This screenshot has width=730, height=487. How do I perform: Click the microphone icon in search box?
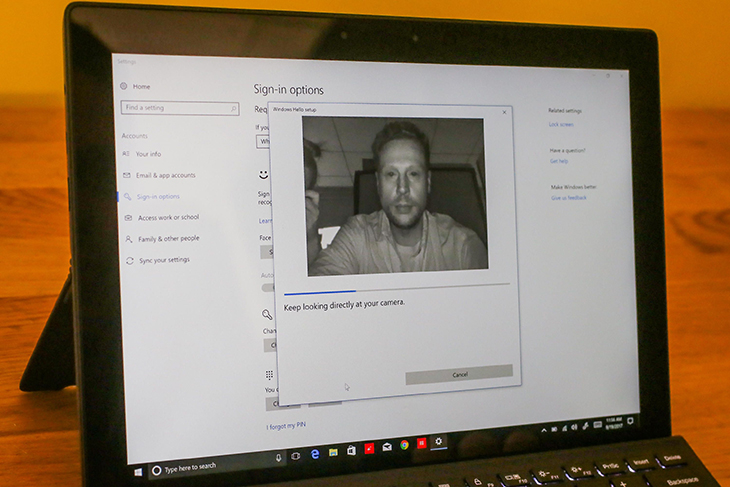click(x=278, y=458)
